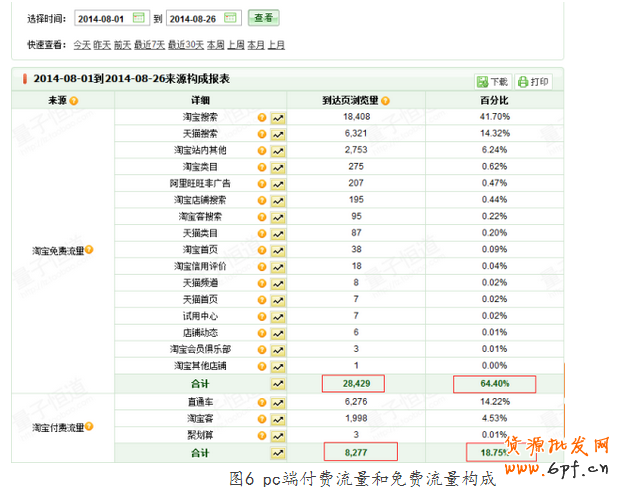Click help icon beside 到达页浏览量 header
This screenshot has height=490, width=619.
[x=385, y=100]
